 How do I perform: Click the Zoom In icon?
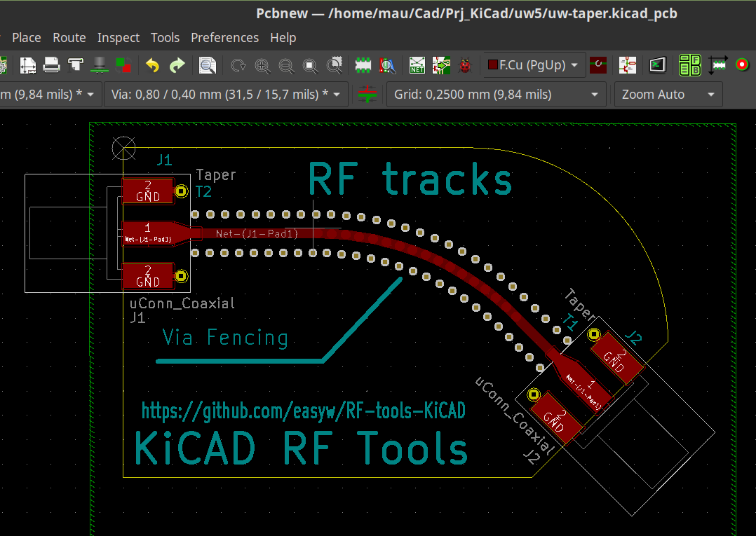pyautogui.click(x=262, y=66)
